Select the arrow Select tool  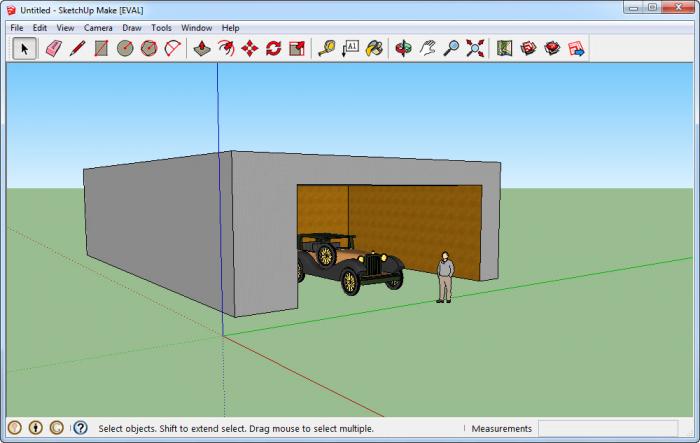(x=25, y=48)
